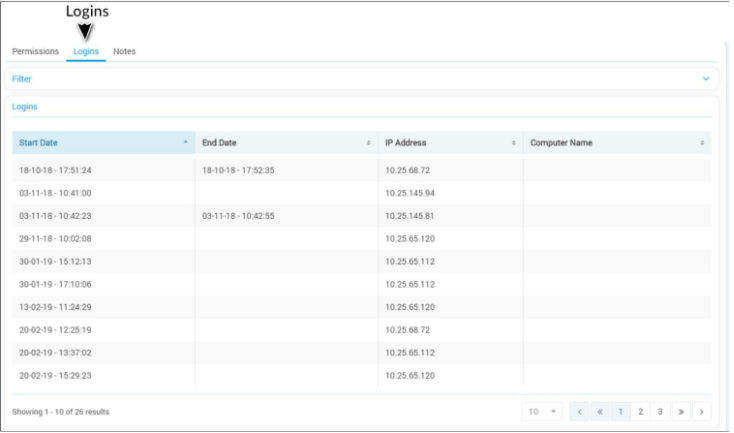Click the Filter section label
Viewport: 734px width, 433px height.
[21, 78]
